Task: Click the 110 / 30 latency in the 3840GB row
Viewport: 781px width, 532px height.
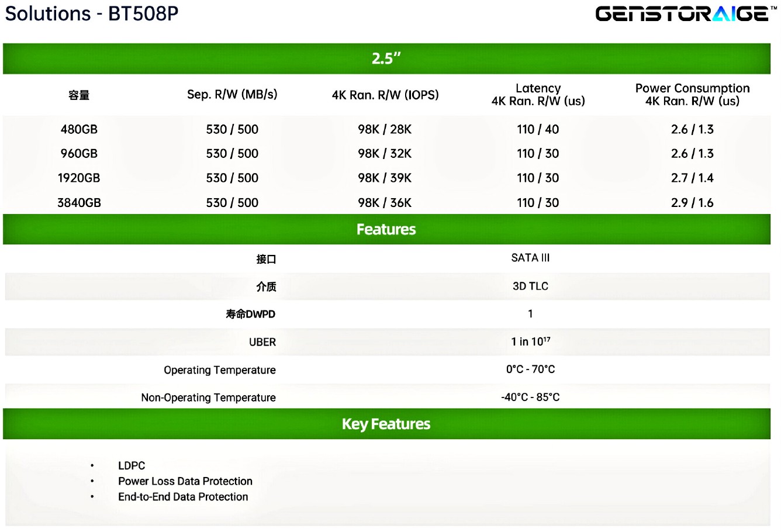Action: [538, 203]
